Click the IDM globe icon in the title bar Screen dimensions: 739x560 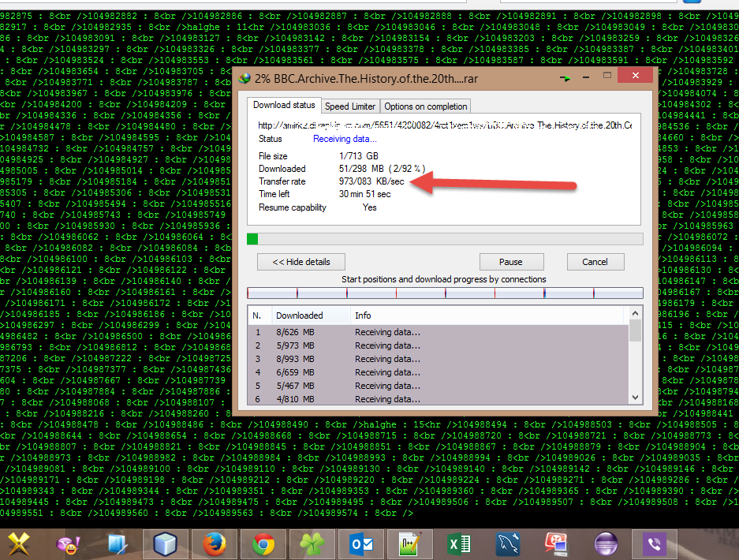pyautogui.click(x=244, y=78)
